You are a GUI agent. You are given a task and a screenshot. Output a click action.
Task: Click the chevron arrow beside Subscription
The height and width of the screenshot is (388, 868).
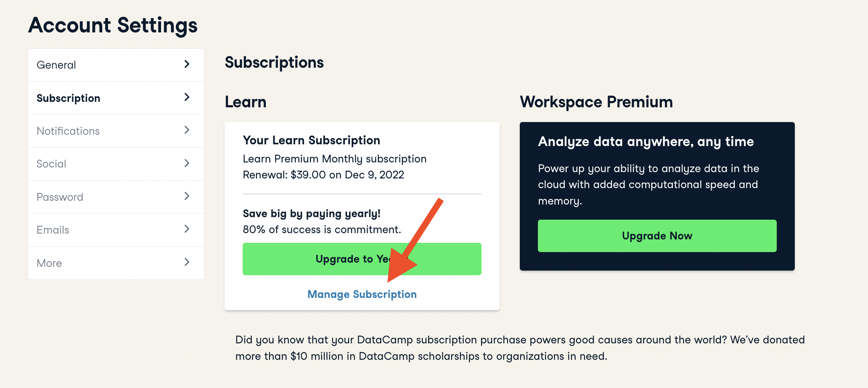tap(187, 97)
